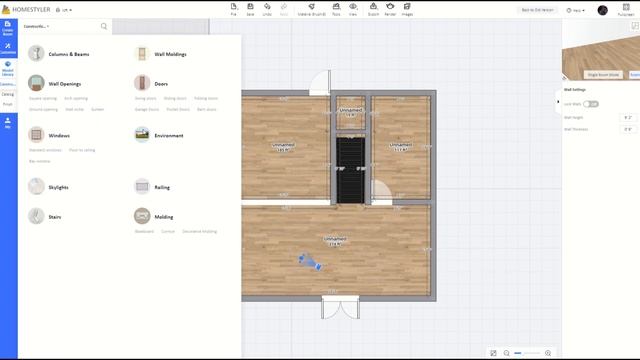Select the Construction sub-tab in sidebar
This screenshot has height=360, width=640.
[x=8, y=84]
